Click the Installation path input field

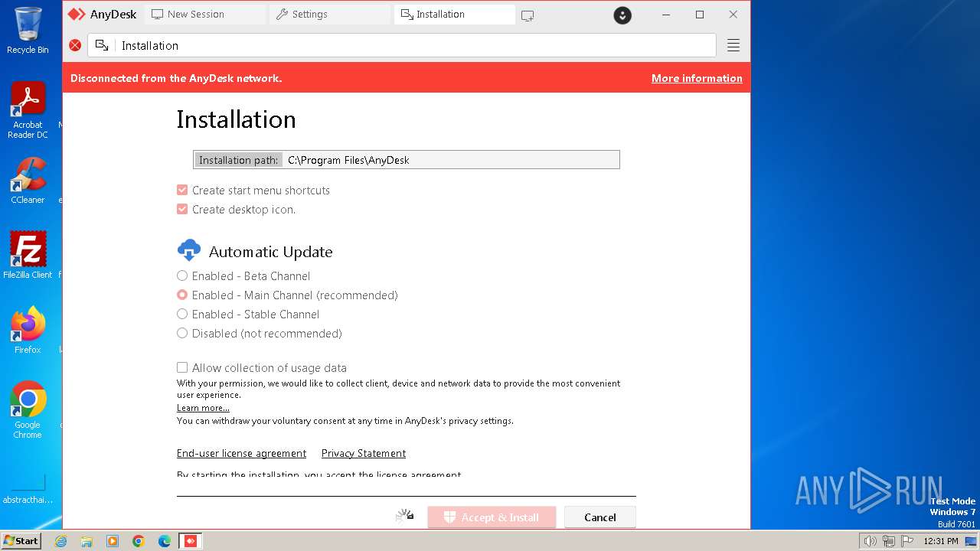(407, 159)
